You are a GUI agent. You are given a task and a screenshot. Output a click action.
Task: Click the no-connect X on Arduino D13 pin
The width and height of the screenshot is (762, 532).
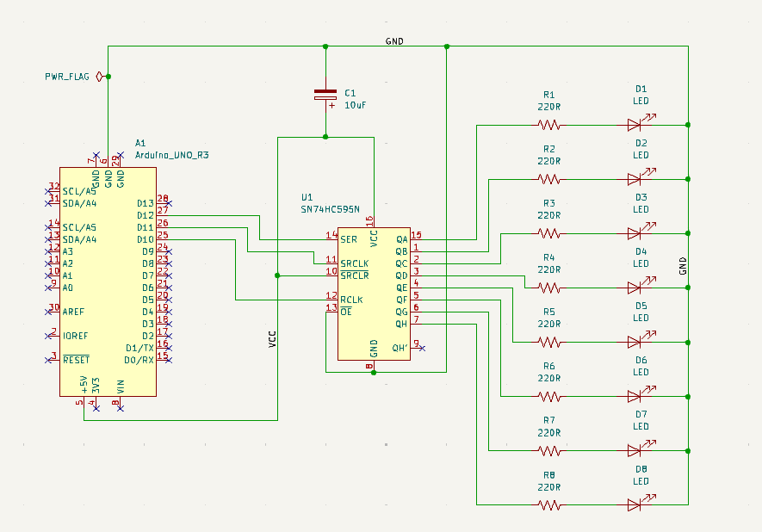(169, 203)
